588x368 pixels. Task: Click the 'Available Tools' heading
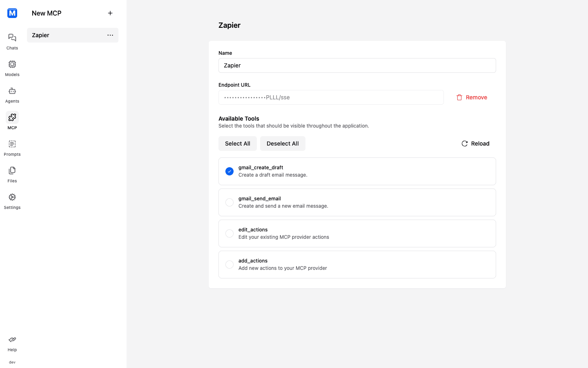(x=239, y=119)
